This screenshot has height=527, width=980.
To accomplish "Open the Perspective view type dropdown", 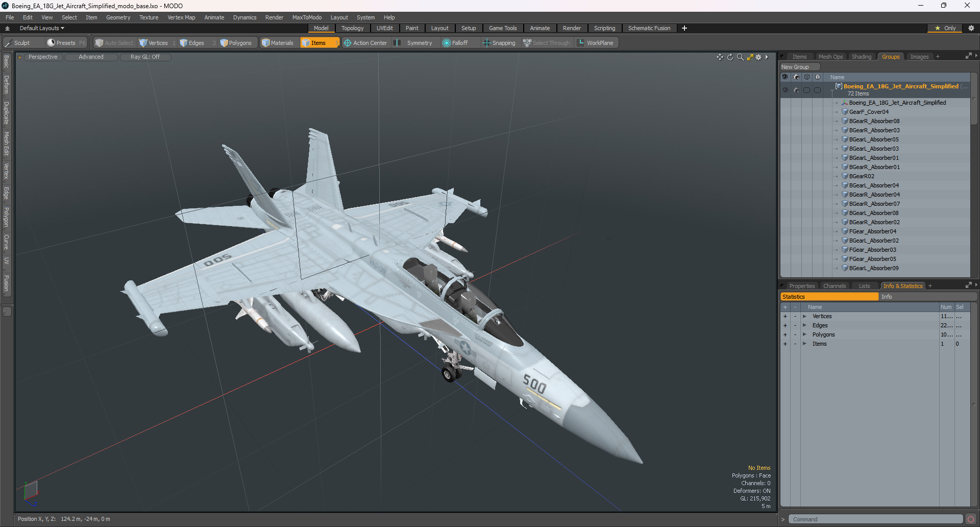I will coord(43,57).
